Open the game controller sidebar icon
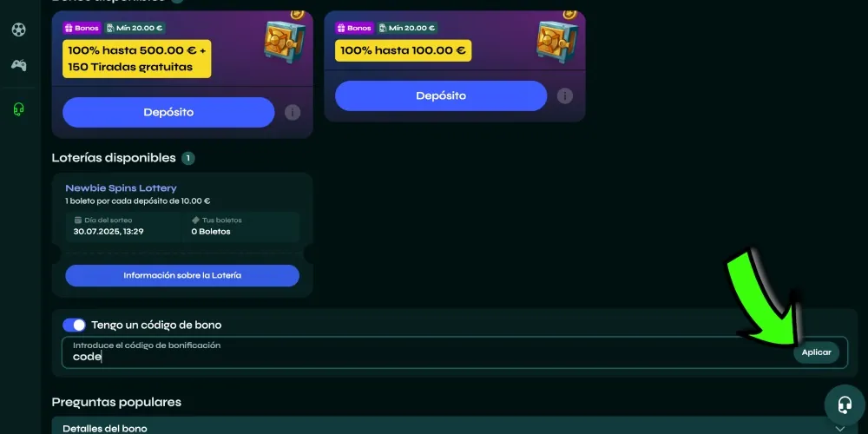 click(x=19, y=65)
